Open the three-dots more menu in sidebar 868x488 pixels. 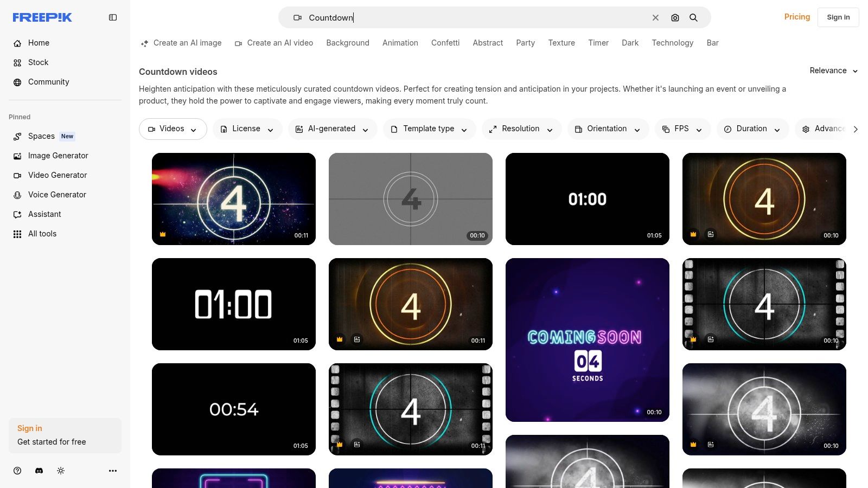[x=113, y=471]
